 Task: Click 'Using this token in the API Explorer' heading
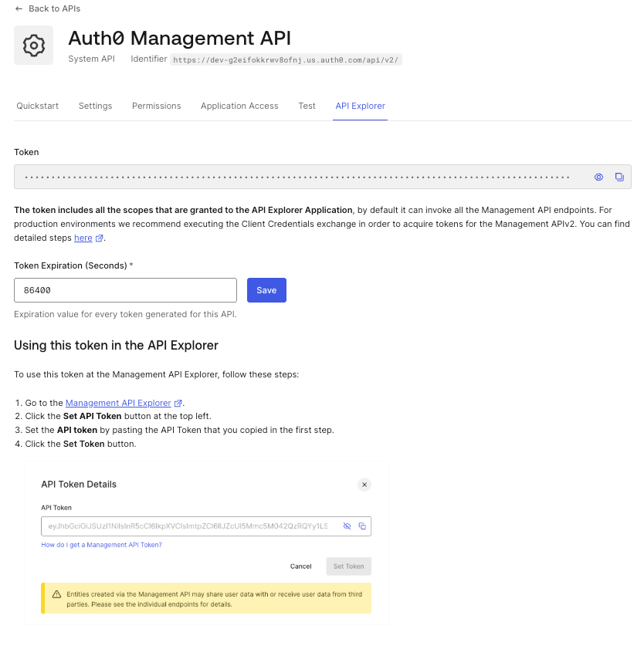coord(116,346)
